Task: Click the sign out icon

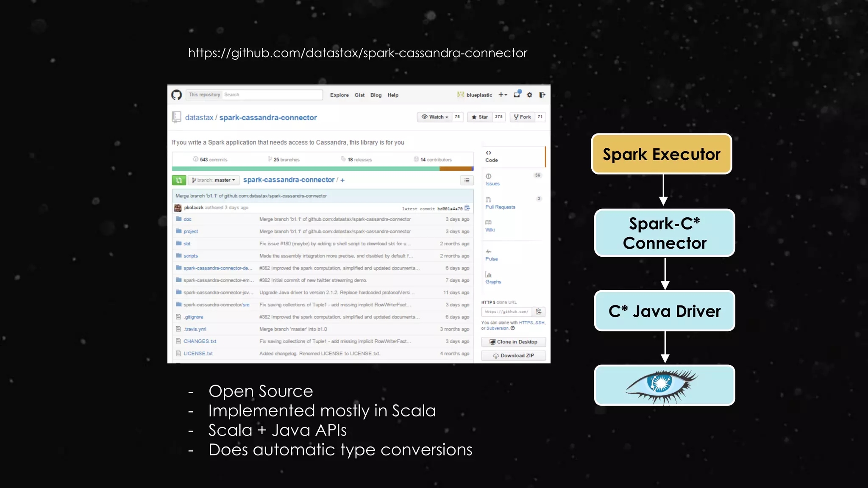Action: click(x=542, y=95)
